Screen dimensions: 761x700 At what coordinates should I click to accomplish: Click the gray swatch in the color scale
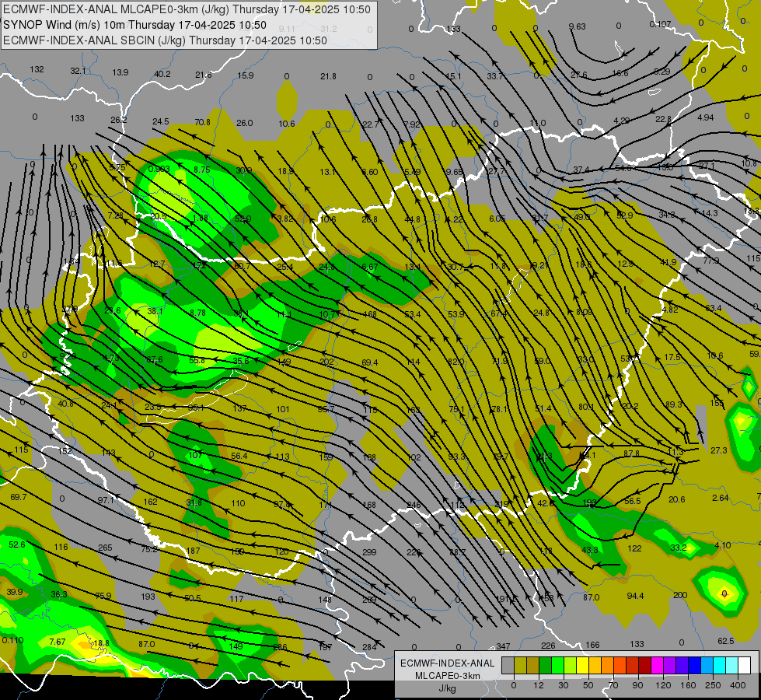coord(508,665)
